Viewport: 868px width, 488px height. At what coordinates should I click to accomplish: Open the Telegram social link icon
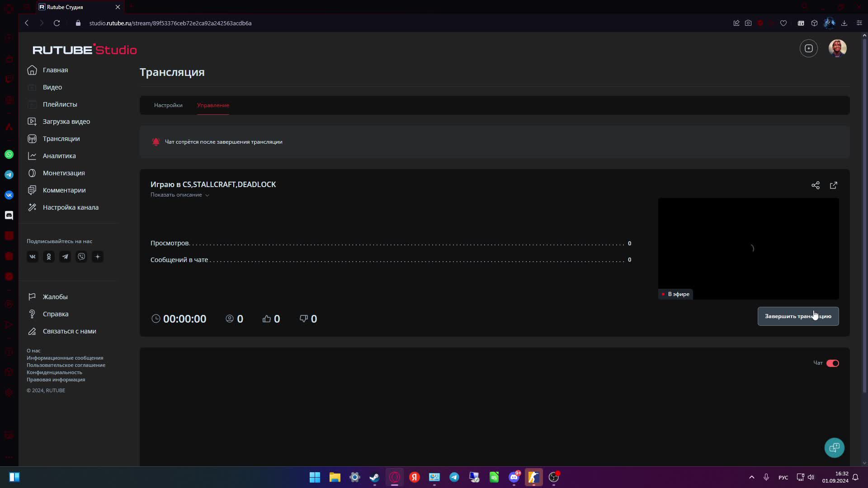point(65,257)
